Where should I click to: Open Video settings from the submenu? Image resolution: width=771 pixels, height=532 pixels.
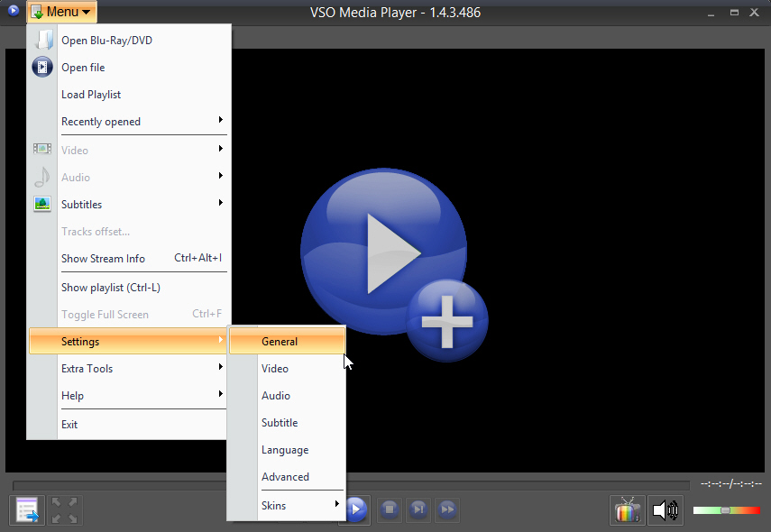pos(287,369)
